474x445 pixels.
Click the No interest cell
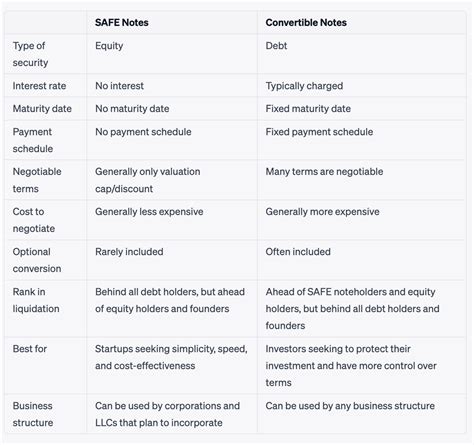tap(119, 86)
